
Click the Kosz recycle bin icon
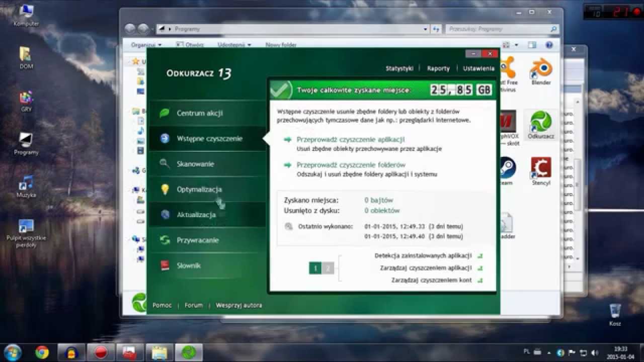pyautogui.click(x=615, y=315)
